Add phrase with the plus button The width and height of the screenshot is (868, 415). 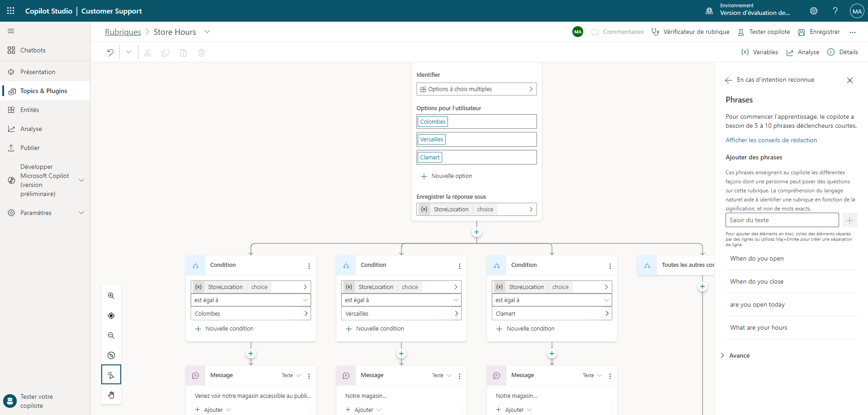pos(850,220)
